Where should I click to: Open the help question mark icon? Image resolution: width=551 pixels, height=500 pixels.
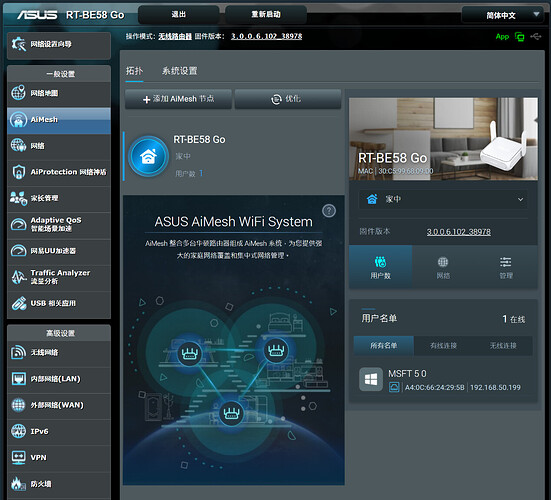(329, 211)
